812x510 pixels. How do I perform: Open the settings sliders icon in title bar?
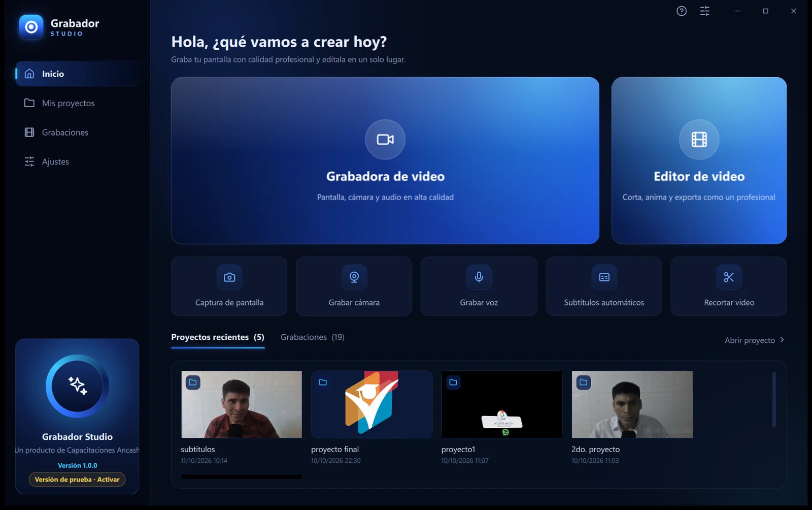tap(705, 11)
